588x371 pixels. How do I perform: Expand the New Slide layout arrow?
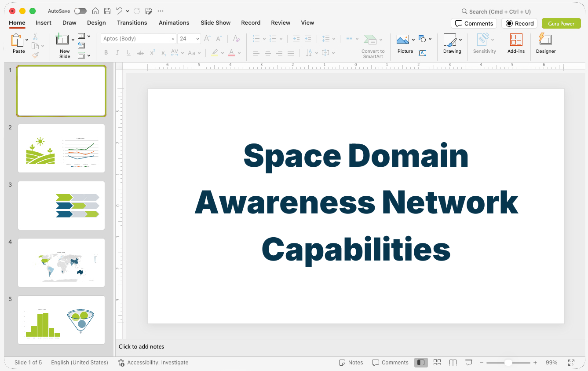coord(73,40)
